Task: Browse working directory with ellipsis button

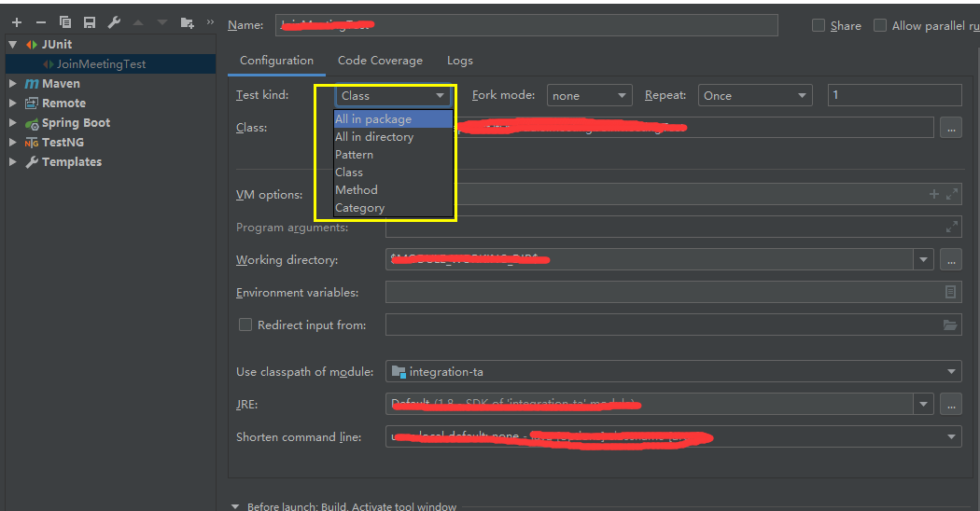Action: (x=951, y=260)
